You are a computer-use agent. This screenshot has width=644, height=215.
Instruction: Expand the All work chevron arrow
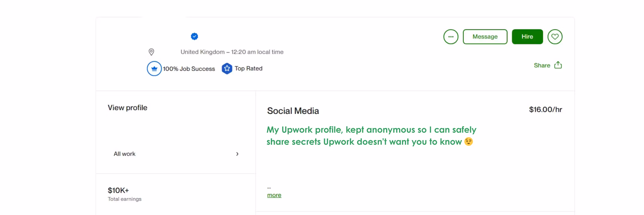(237, 154)
